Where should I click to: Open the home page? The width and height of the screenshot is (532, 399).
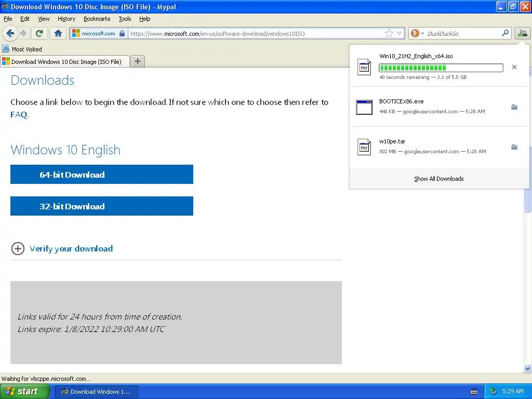click(58, 33)
